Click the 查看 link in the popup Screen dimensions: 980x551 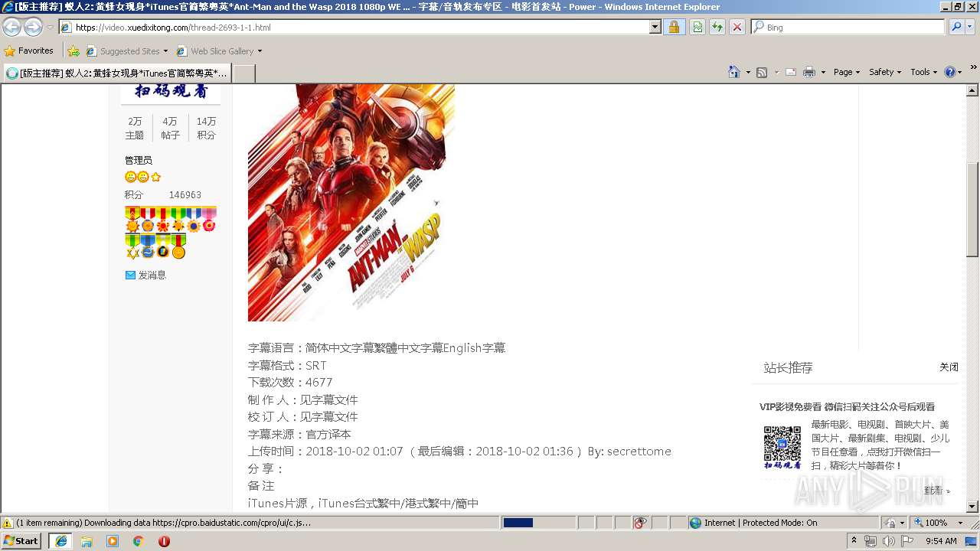pos(935,491)
